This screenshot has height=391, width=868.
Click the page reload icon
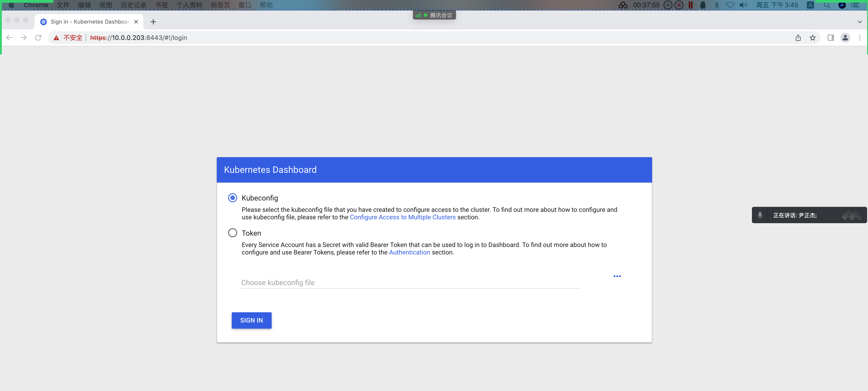(38, 38)
